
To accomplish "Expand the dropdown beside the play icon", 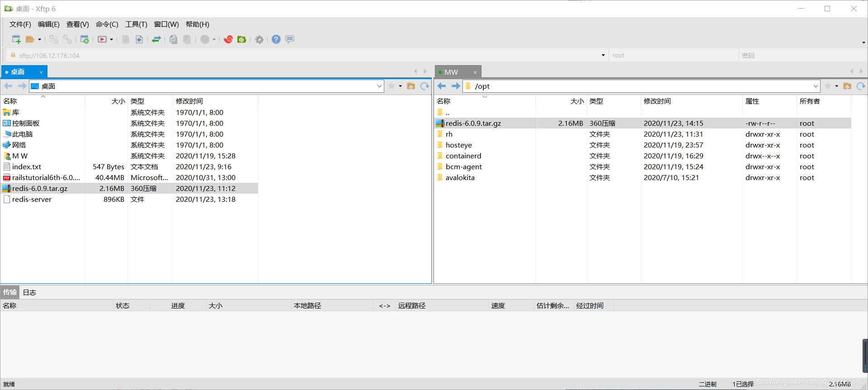I will click(112, 39).
